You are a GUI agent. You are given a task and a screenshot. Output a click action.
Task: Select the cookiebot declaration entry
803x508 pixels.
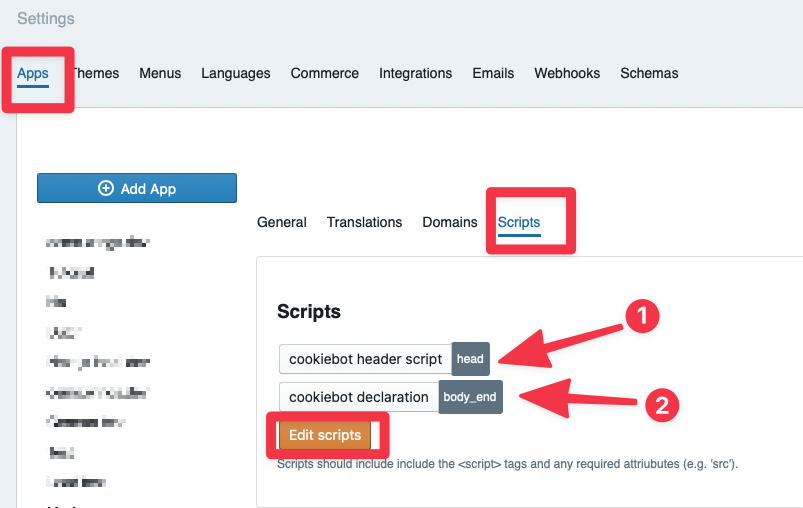358,397
